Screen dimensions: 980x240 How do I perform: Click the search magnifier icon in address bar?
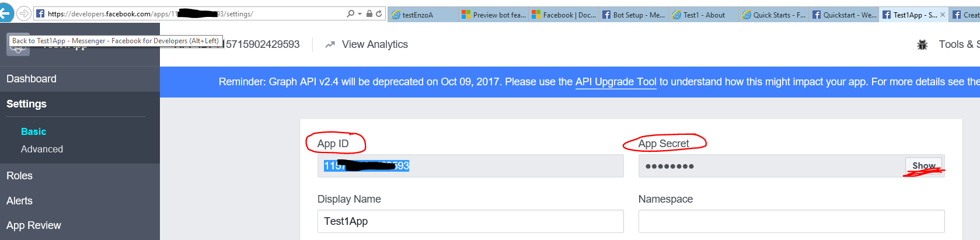click(x=350, y=13)
